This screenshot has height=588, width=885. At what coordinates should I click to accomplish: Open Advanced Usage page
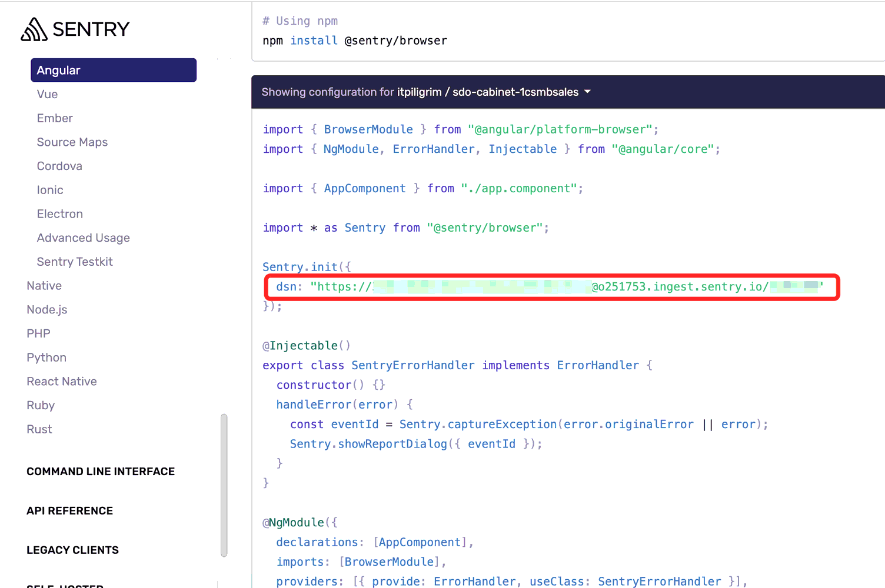pos(84,238)
